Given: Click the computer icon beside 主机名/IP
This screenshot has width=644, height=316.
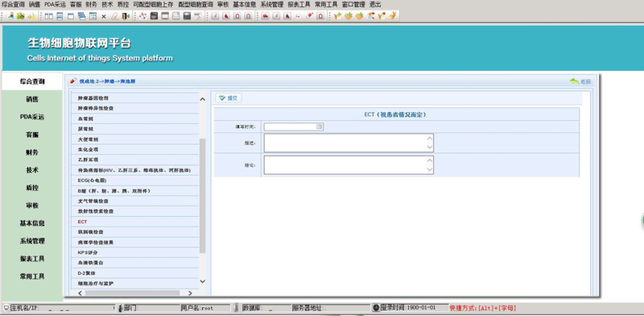Looking at the screenshot, I should (6, 308).
